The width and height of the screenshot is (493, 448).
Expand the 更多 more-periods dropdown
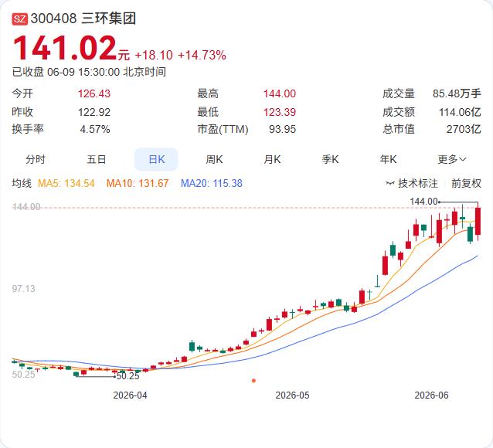coord(452,159)
